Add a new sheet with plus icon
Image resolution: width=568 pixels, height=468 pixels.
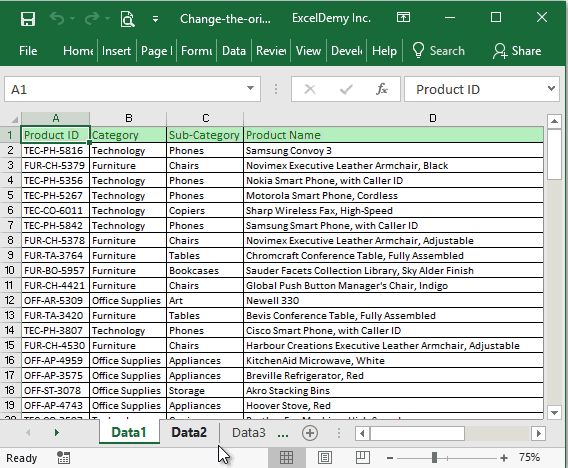(310, 433)
